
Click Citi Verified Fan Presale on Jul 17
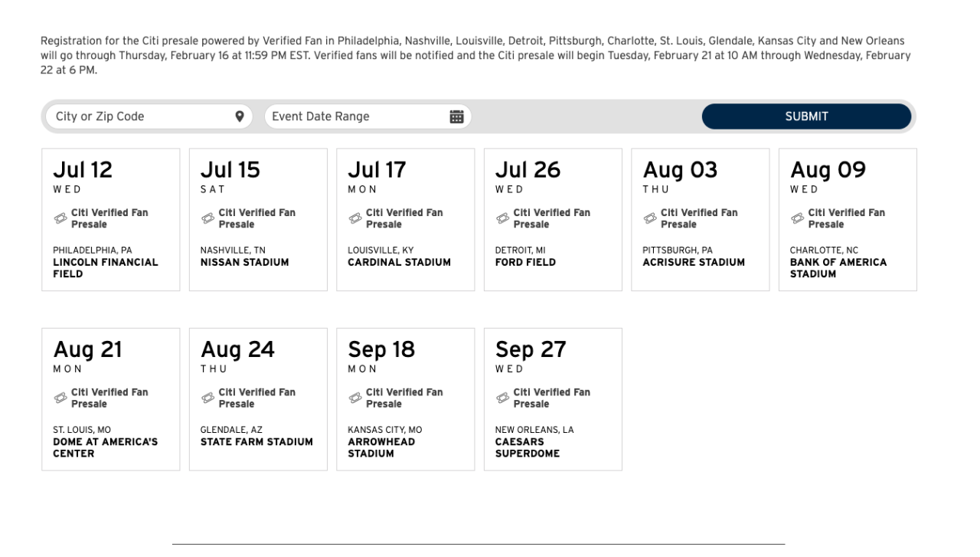[x=404, y=218]
